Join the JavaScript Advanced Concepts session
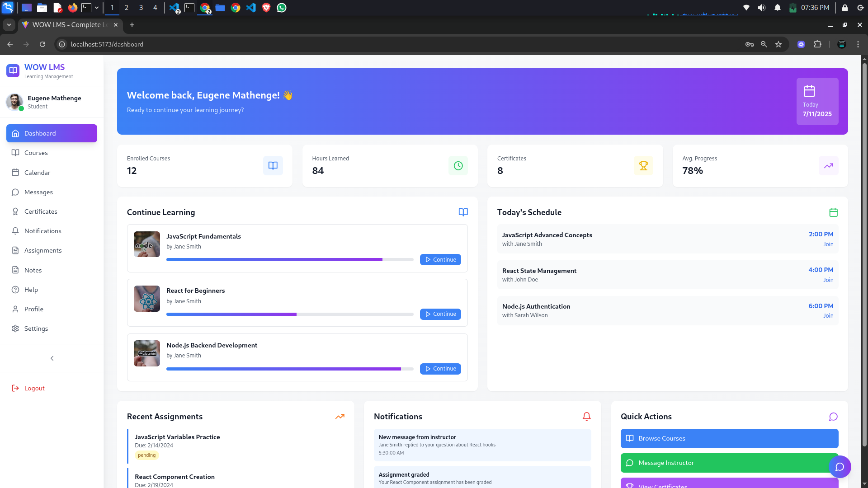 (x=828, y=244)
